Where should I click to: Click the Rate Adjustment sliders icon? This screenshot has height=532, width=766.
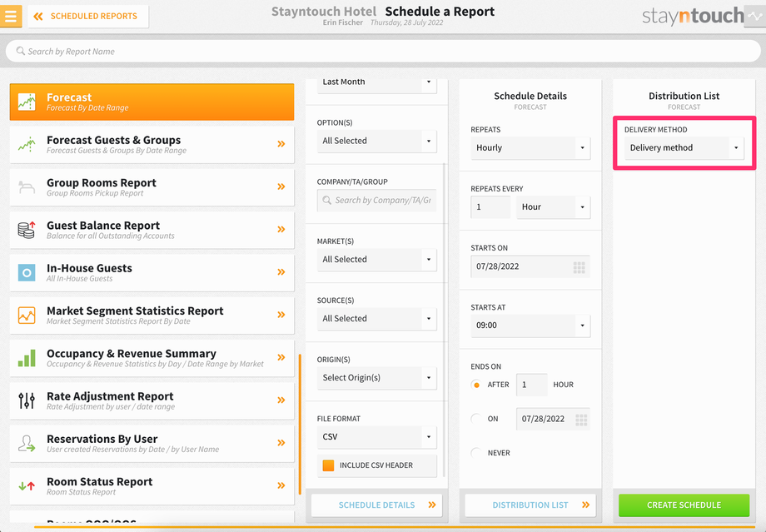27,400
